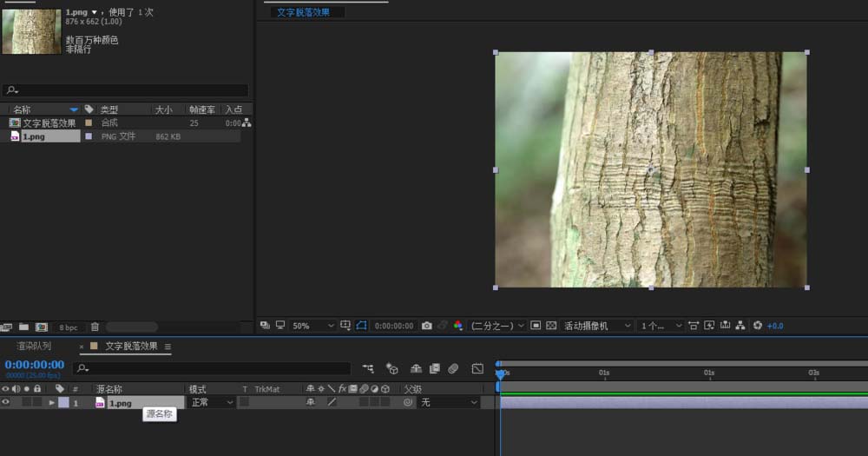This screenshot has width=868, height=456.
Task: Open 活动摄像机 3D view dropdown
Action: (x=597, y=326)
